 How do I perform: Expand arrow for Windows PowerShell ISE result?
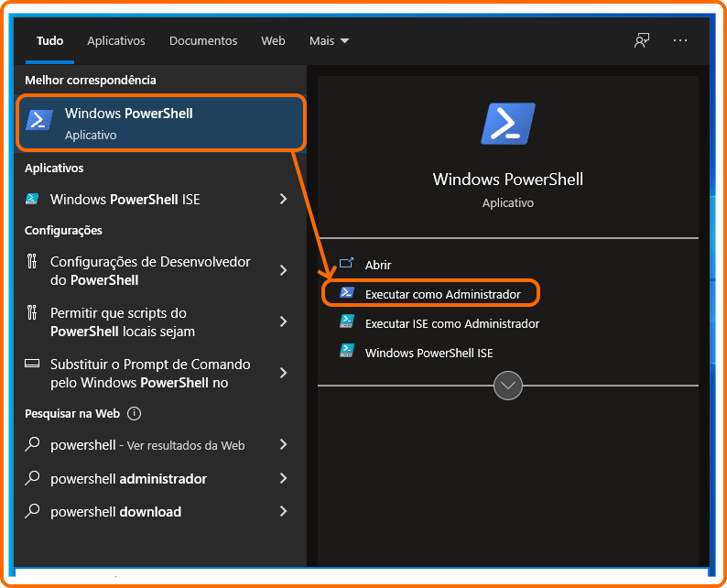(283, 199)
